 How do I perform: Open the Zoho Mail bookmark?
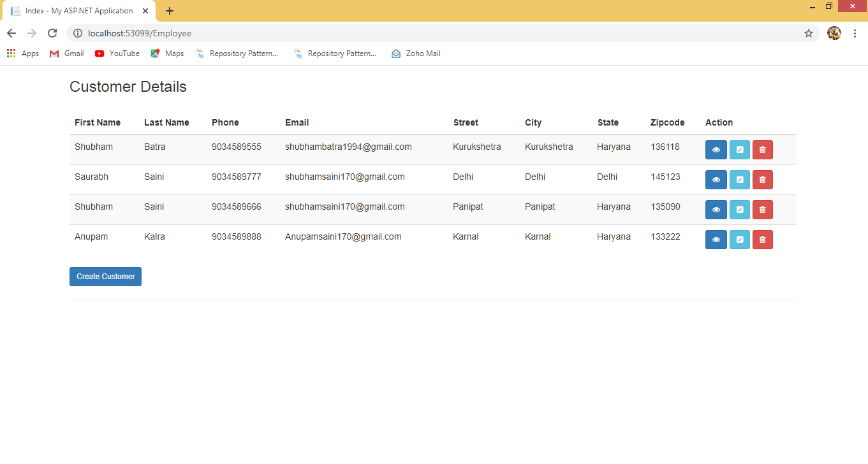[416, 54]
